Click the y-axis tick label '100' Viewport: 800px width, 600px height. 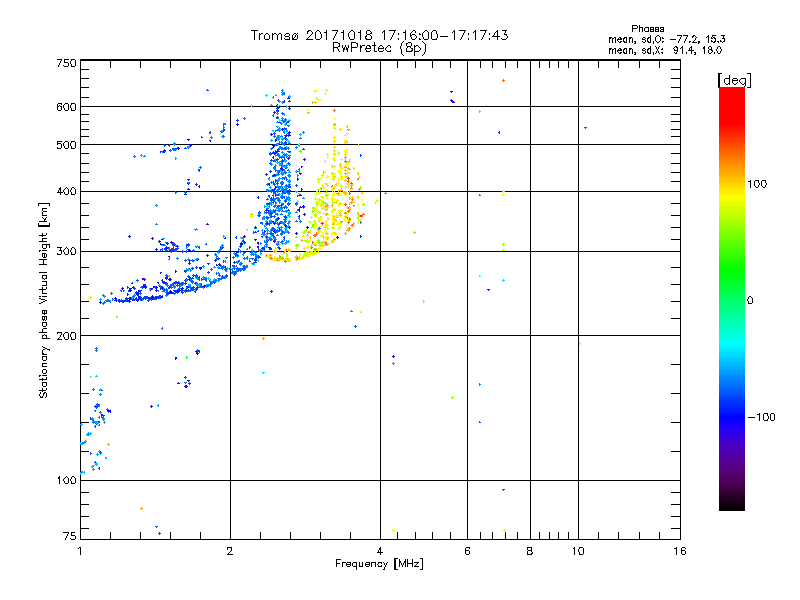coord(66,481)
